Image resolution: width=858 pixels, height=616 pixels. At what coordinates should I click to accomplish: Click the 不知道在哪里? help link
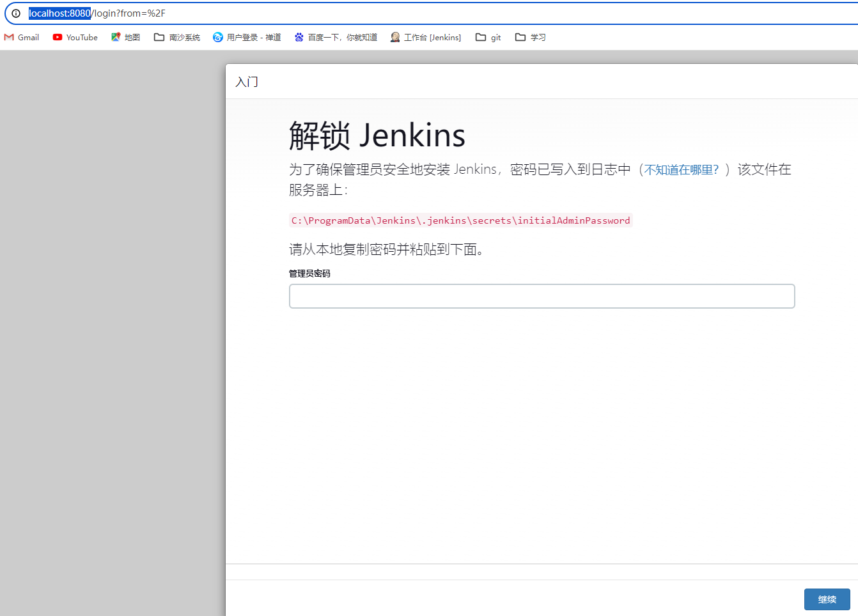(x=682, y=170)
